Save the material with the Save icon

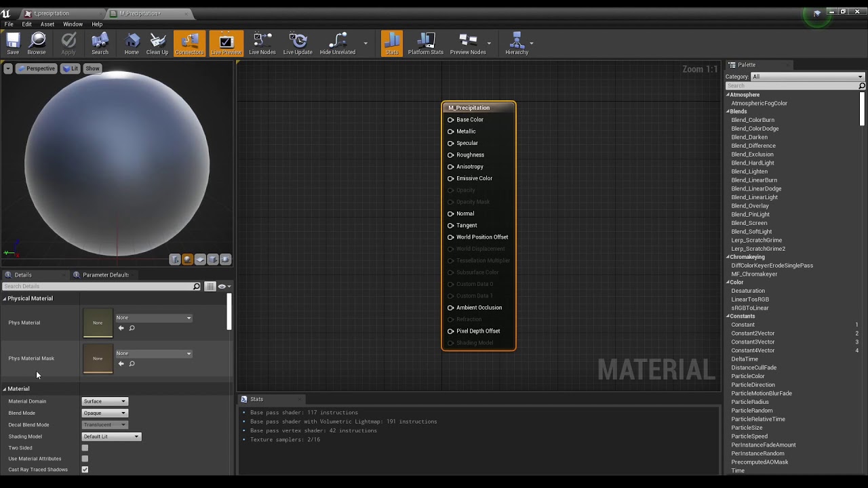pos(13,43)
